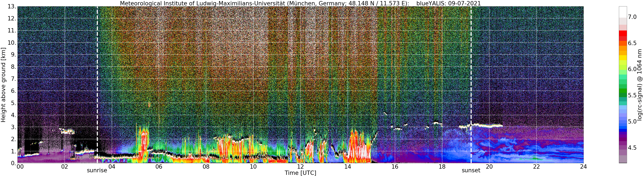Select the '5.5' colorbar tick label
Screen dimensions: 644x177
[632, 95]
